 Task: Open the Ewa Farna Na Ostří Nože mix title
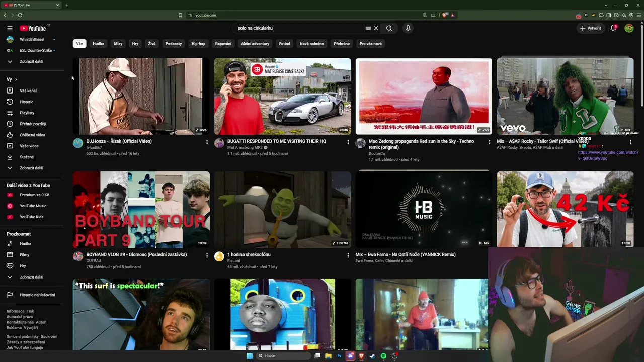[406, 254]
